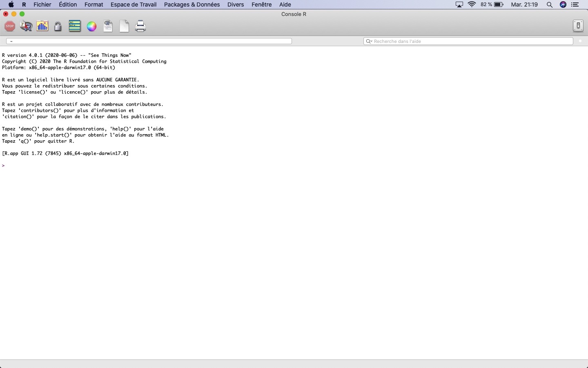
Task: Open the Édition menu
Action: pos(68,4)
